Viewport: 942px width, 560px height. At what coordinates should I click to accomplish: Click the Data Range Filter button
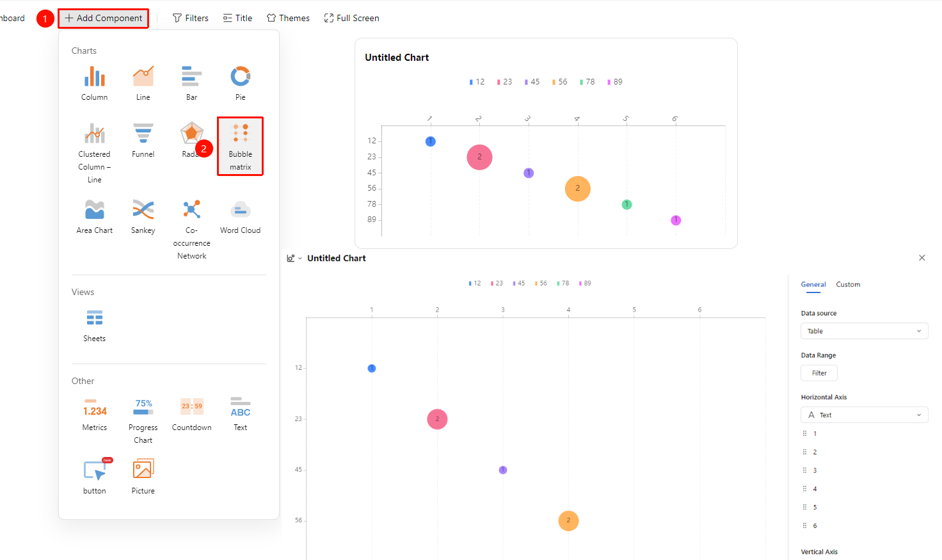coord(819,373)
